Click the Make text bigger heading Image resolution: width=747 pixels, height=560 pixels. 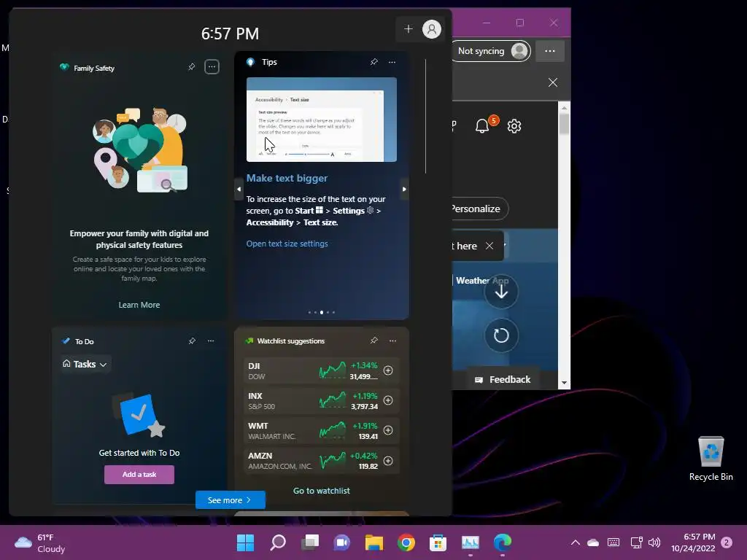287,178
